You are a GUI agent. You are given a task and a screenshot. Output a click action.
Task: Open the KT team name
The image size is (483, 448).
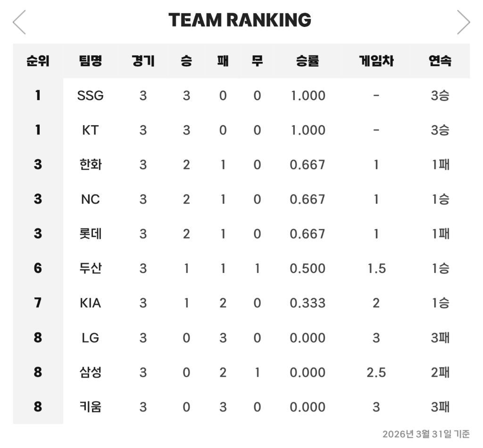tap(90, 130)
